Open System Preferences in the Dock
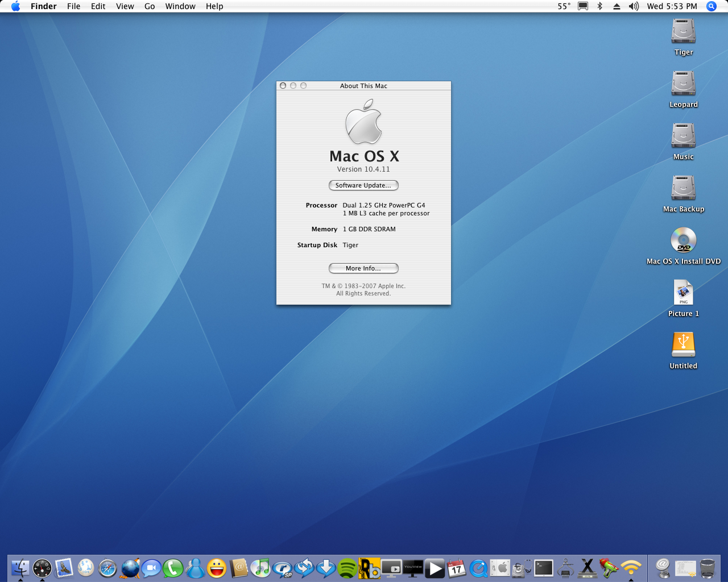The width and height of the screenshot is (728, 582). tap(500, 568)
